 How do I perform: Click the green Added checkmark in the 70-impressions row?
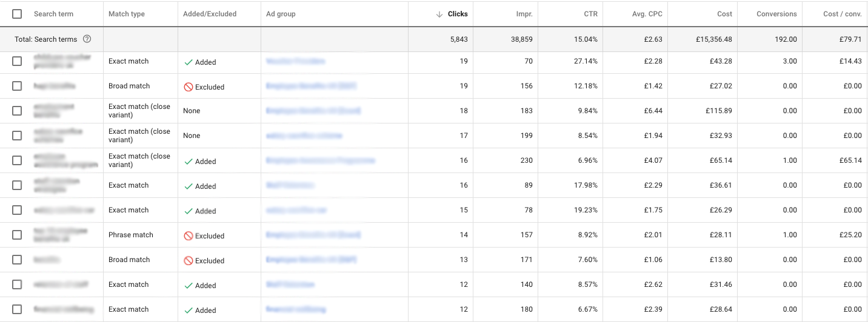point(189,62)
